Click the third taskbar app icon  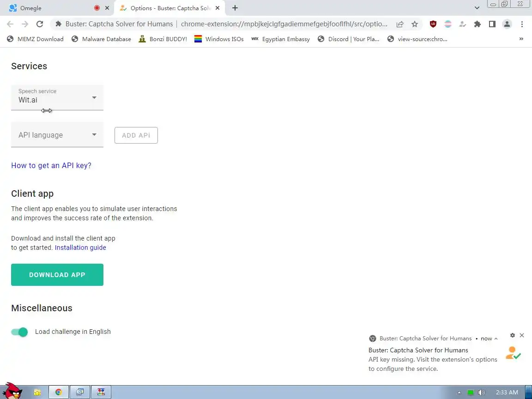(x=80, y=393)
